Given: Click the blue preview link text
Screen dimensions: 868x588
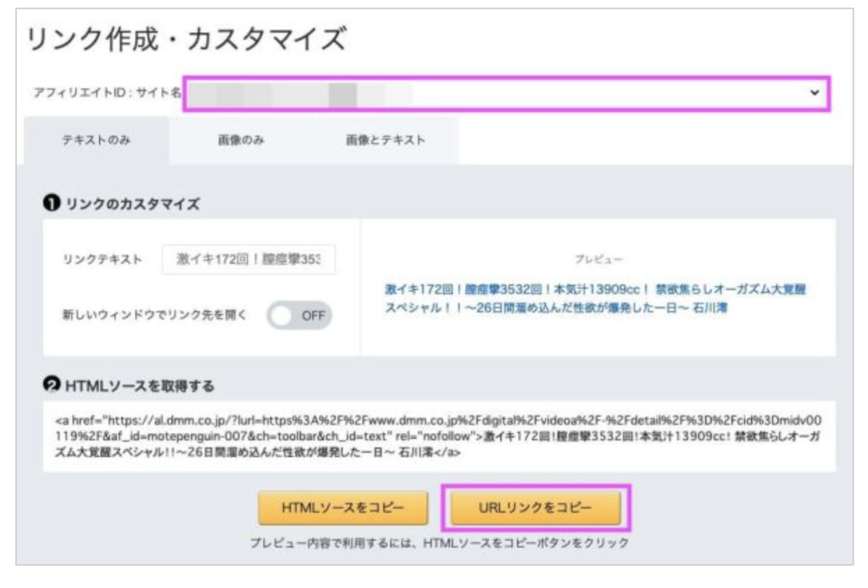Looking at the screenshot, I should (x=594, y=298).
